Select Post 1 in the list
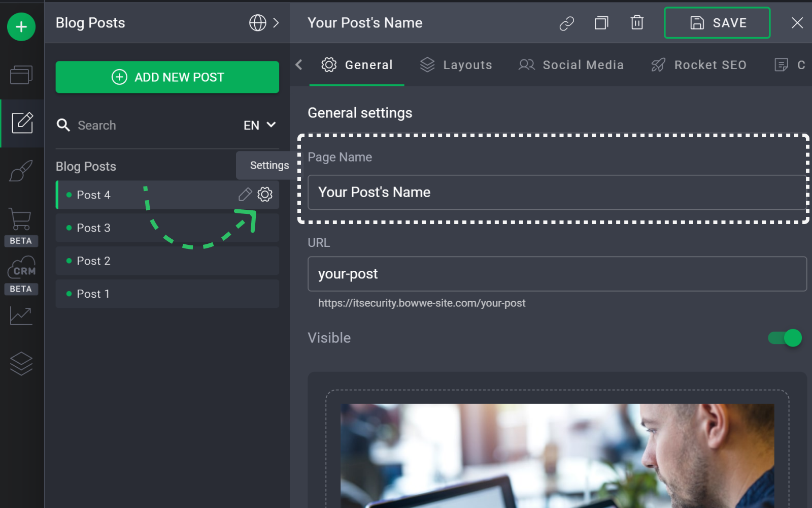 click(167, 294)
